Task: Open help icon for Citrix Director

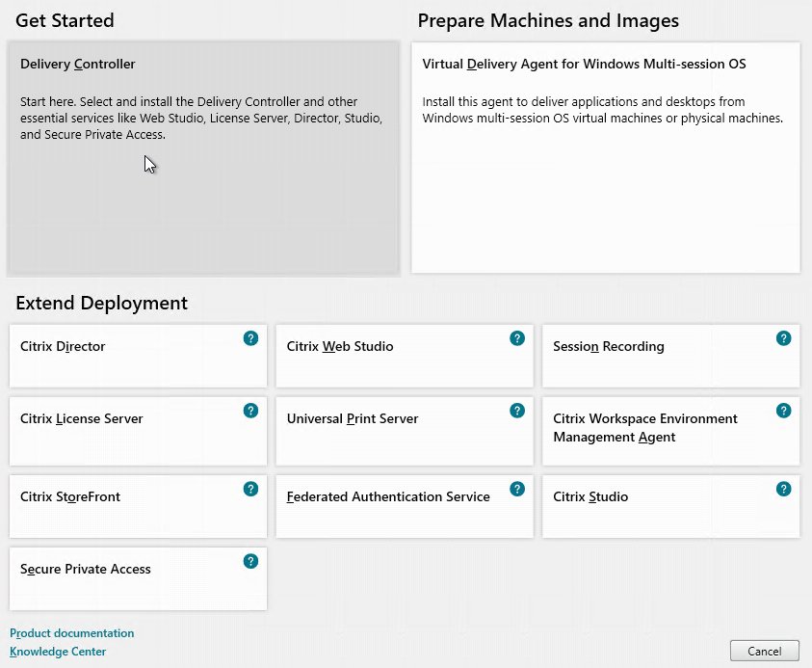Action: (250, 338)
